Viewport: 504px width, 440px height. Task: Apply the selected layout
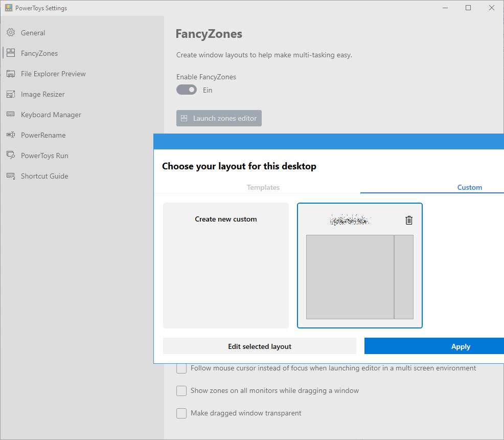point(434,346)
